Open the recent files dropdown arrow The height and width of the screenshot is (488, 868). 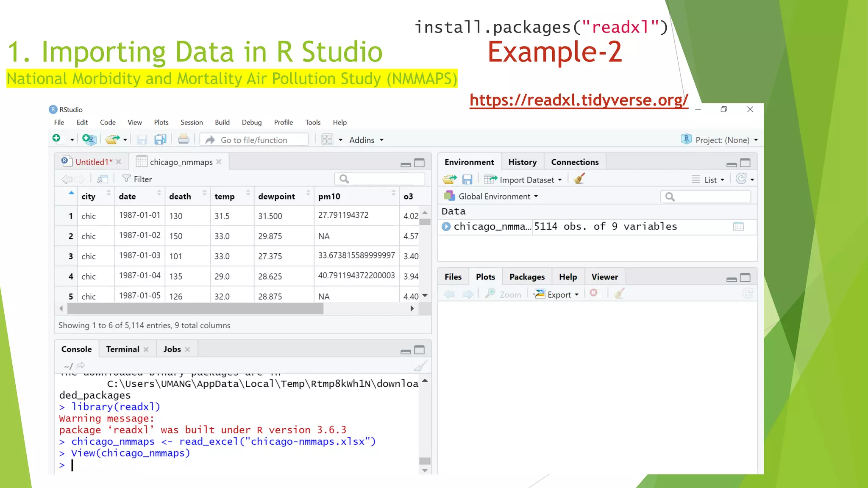(x=125, y=140)
